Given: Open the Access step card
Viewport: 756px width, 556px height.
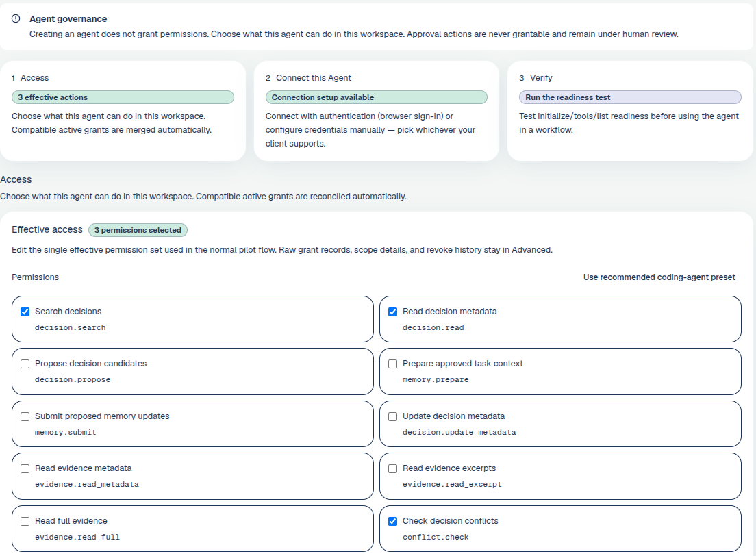Looking at the screenshot, I should point(123,111).
